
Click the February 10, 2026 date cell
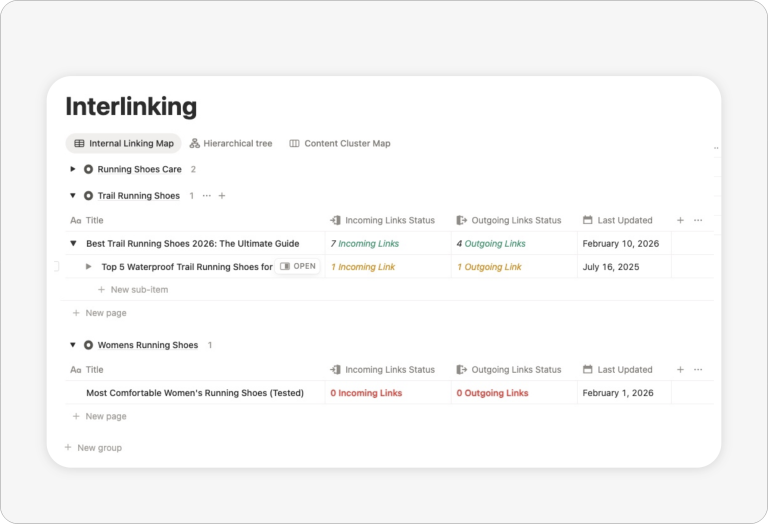[624, 243]
